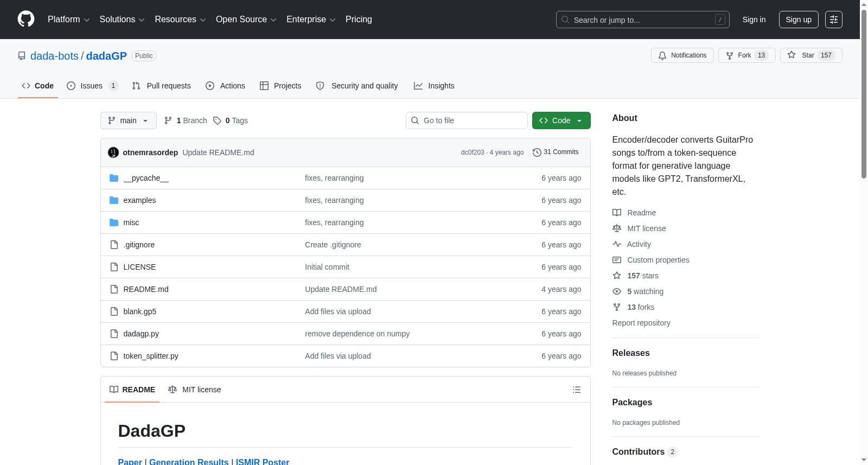The height and width of the screenshot is (465, 868).
Task: Open the global navigation settings icon button
Action: [x=834, y=20]
